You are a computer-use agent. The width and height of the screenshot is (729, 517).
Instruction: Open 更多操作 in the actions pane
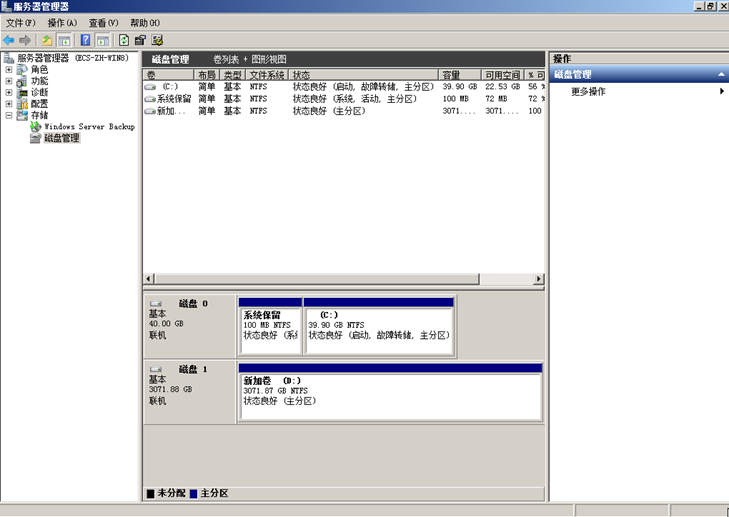[x=588, y=92]
